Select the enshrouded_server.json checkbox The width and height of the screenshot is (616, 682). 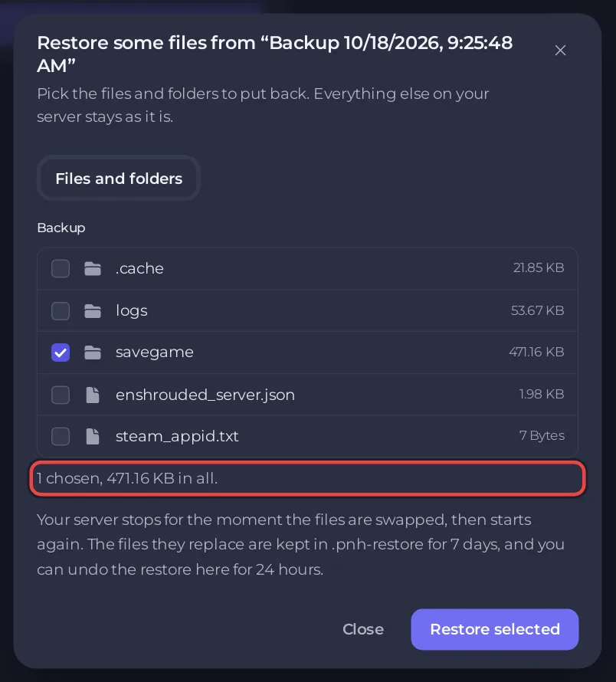[61, 395]
